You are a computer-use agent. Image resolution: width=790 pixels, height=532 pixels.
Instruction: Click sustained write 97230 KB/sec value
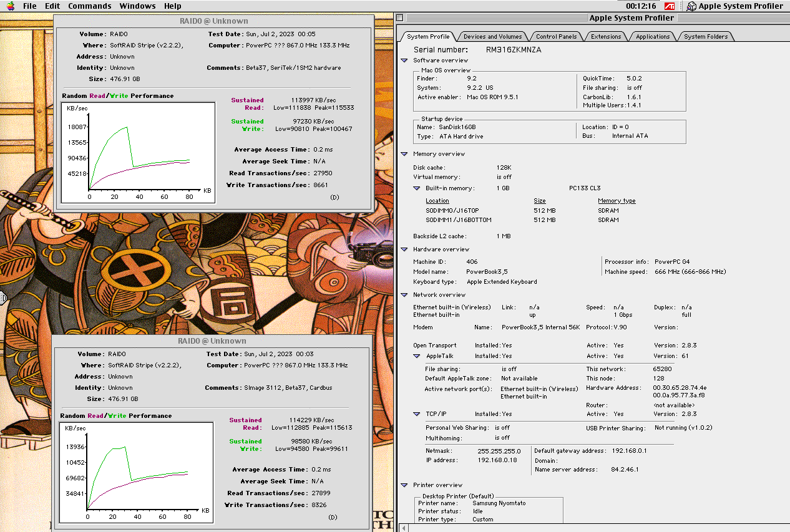[315, 122]
